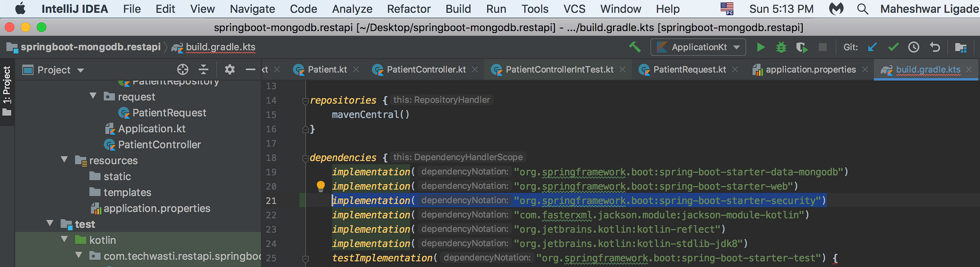Collapse the resources folder

[x=65, y=160]
